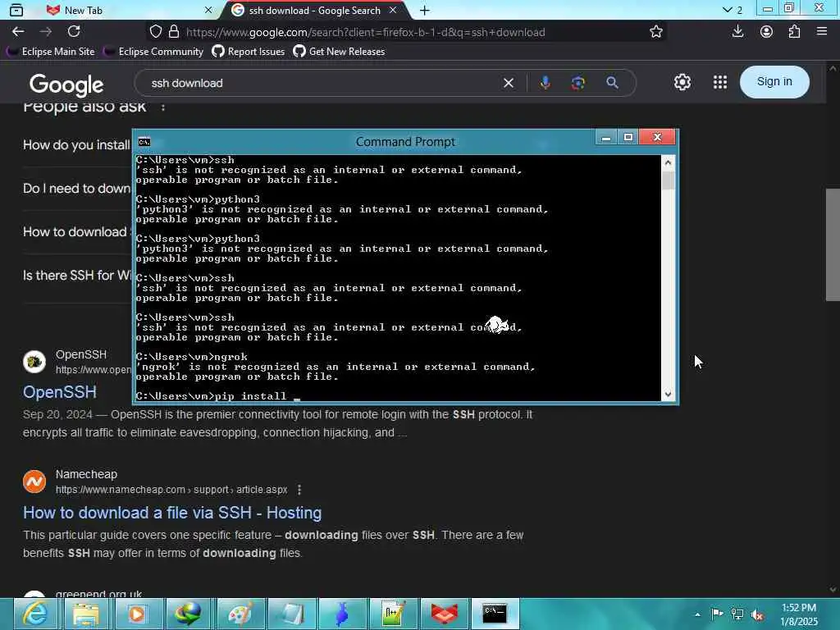Screen dimensions: 840x630
Task: Open the Action Center flag icon
Action: point(717,614)
